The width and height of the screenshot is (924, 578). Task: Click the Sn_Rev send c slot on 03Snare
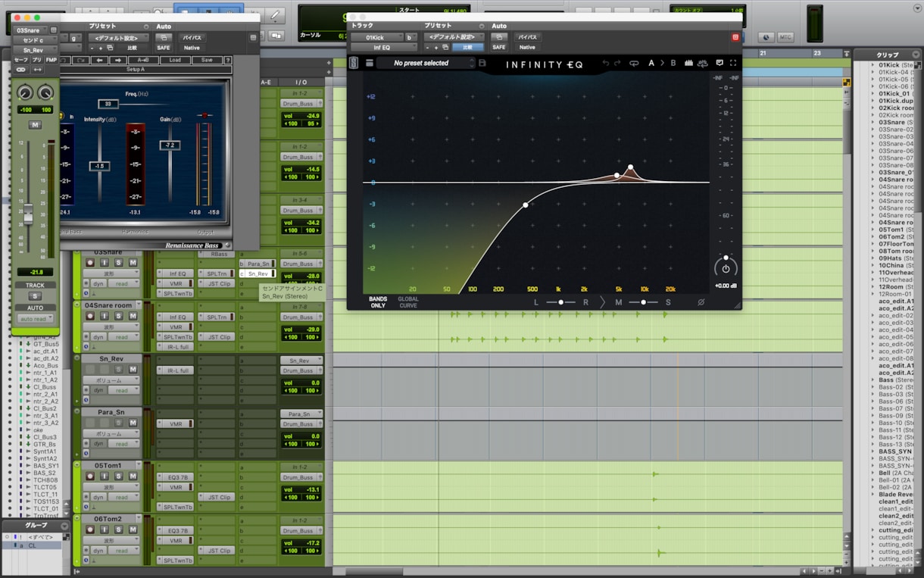[259, 273]
